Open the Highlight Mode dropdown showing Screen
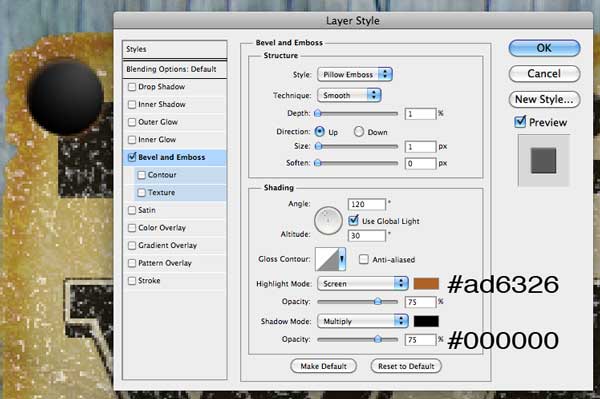600x399 pixels. click(x=362, y=283)
